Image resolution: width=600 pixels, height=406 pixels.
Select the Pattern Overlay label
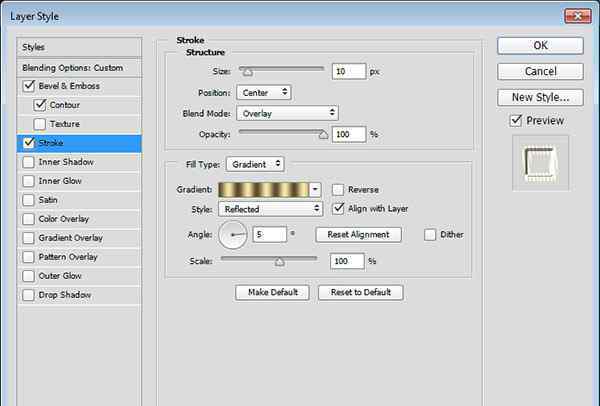pyautogui.click(x=68, y=257)
